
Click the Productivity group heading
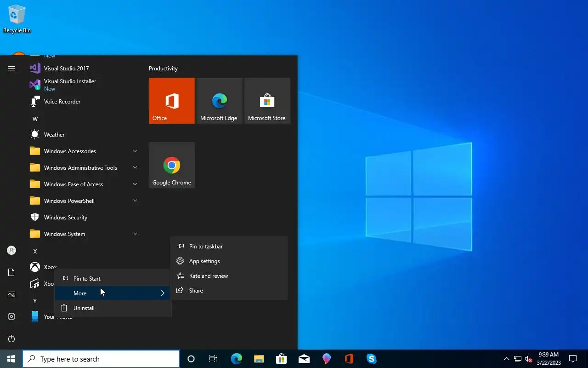pyautogui.click(x=163, y=68)
